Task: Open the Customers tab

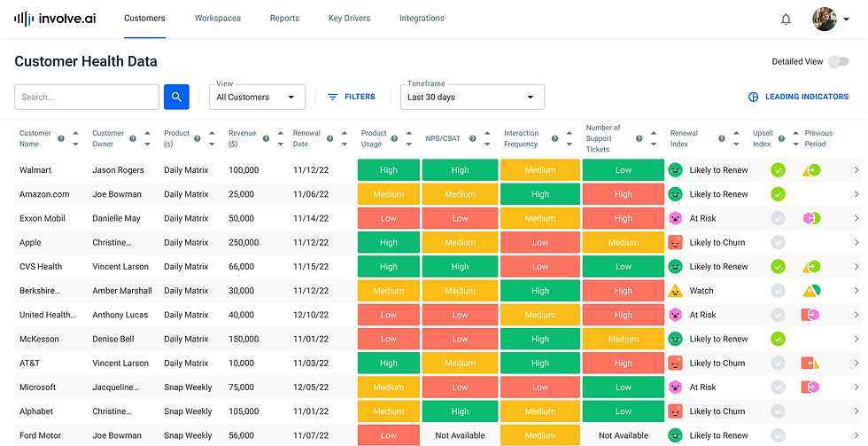Action: (144, 19)
